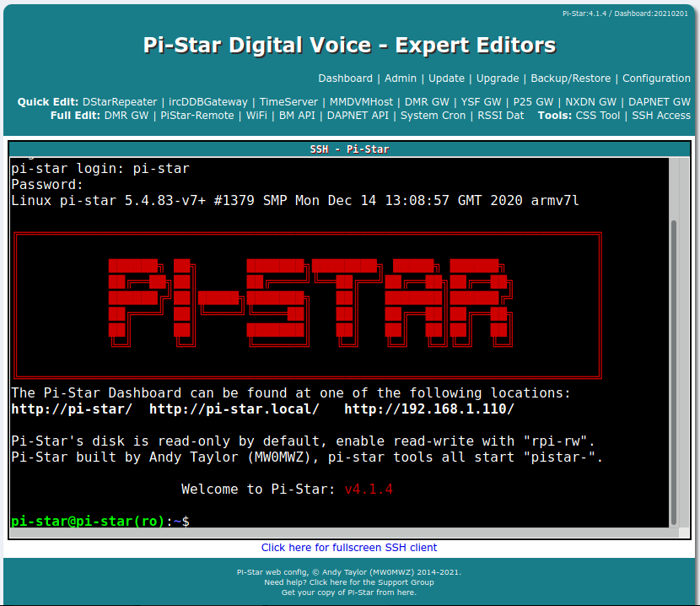
Task: Click http://192.168.1.110/ text in terminal
Action: tap(429, 409)
